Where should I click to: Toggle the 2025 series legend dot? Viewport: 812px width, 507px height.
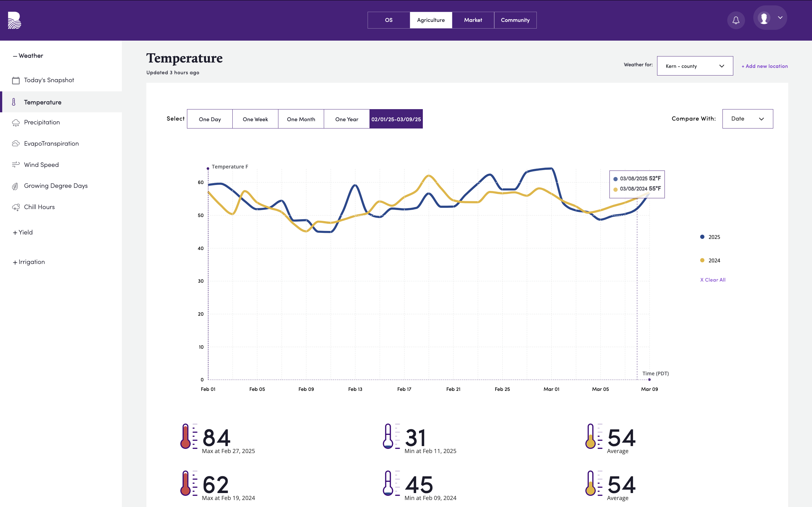(x=702, y=237)
